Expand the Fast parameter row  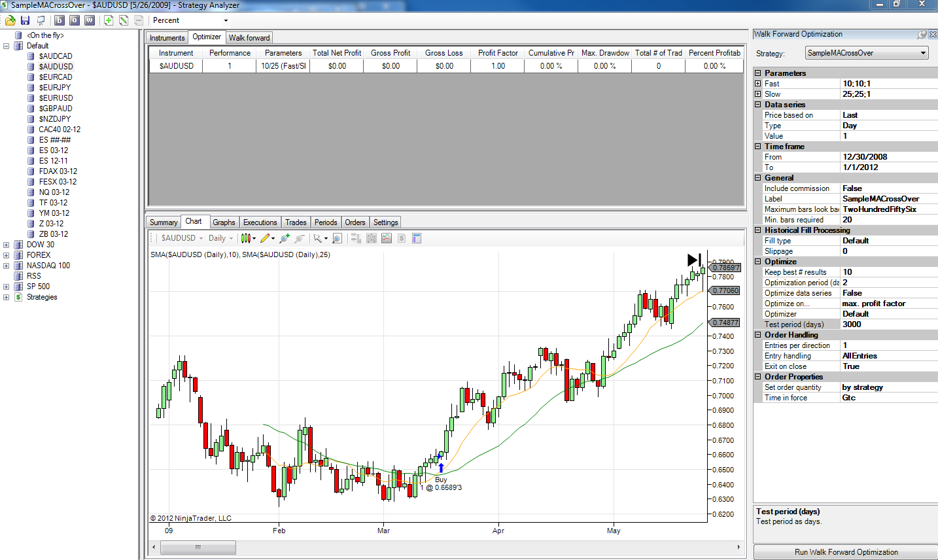pyautogui.click(x=758, y=84)
